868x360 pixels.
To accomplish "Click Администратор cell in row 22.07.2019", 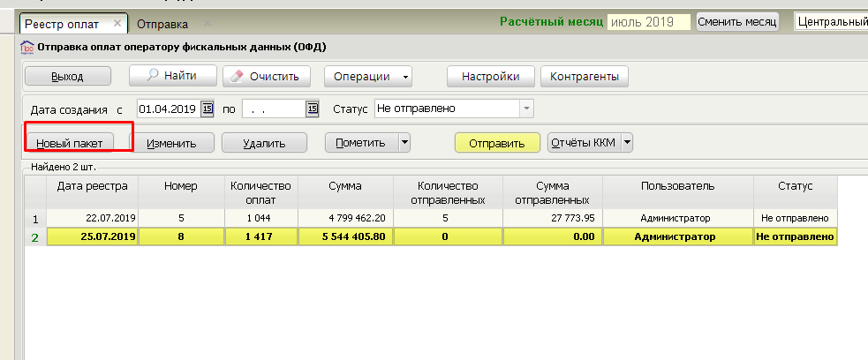I will (677, 219).
